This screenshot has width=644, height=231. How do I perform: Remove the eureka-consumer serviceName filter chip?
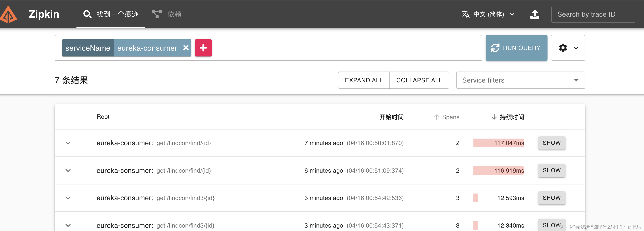(186, 48)
